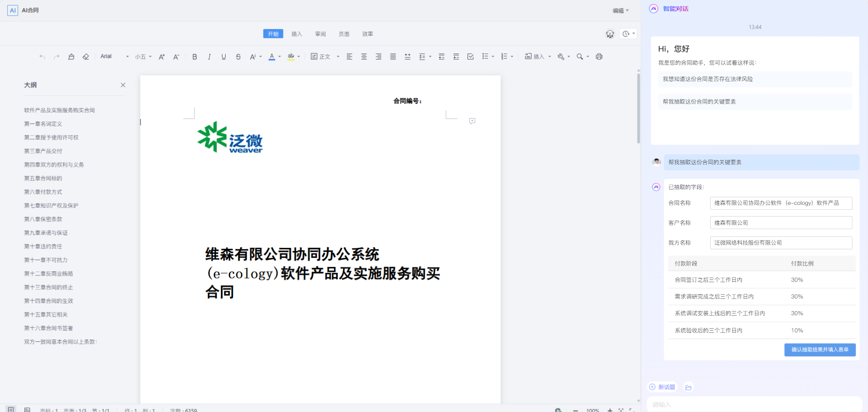Justify text alignment
The height and width of the screenshot is (412, 868).
[x=393, y=57]
